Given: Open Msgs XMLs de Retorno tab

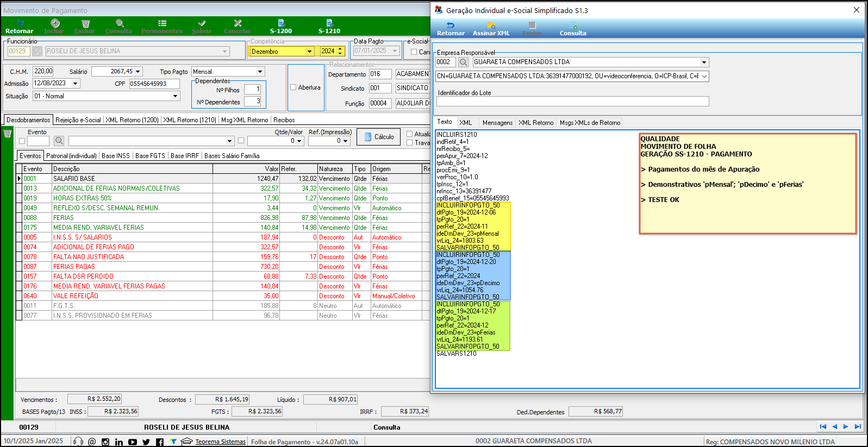Looking at the screenshot, I should 590,123.
